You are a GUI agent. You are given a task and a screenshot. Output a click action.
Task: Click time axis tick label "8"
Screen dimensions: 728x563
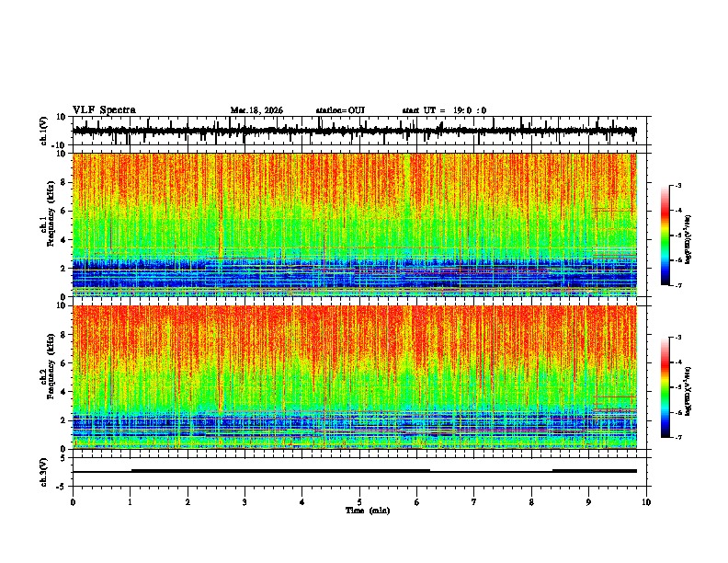531,502
